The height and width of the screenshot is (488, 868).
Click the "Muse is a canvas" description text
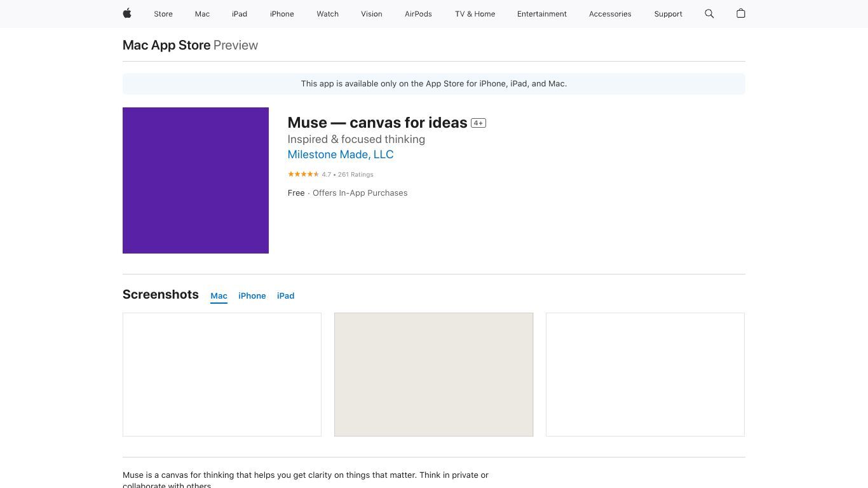pos(306,480)
